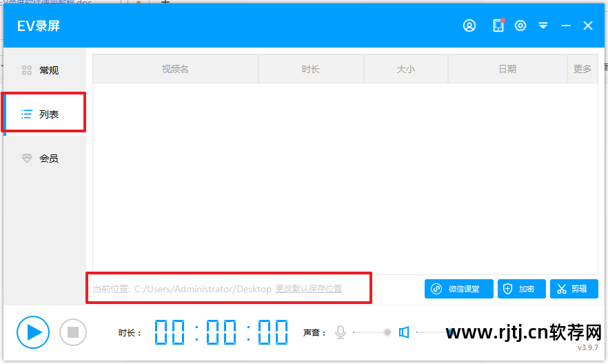
Task: Click the 更多 column header
Action: [x=582, y=69]
